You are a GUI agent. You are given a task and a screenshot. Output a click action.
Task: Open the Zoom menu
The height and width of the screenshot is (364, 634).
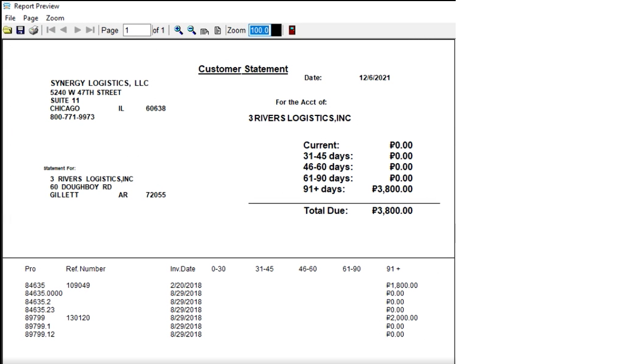pos(55,18)
